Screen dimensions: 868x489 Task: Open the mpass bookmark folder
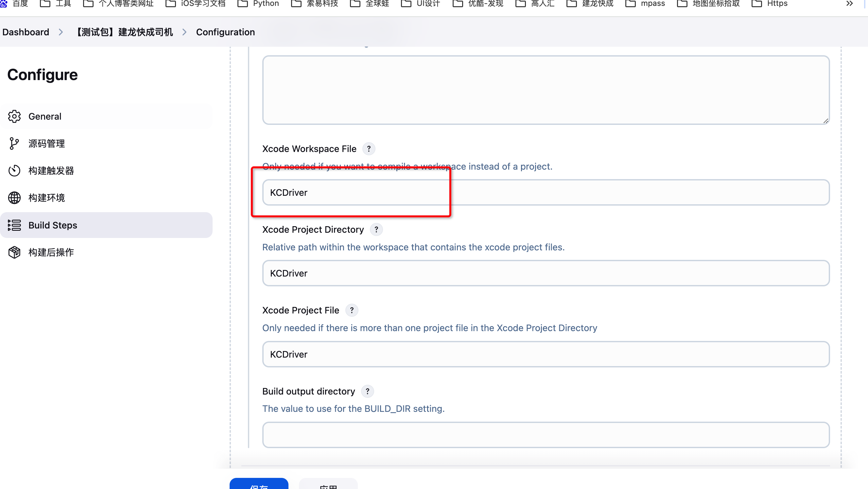tap(645, 4)
